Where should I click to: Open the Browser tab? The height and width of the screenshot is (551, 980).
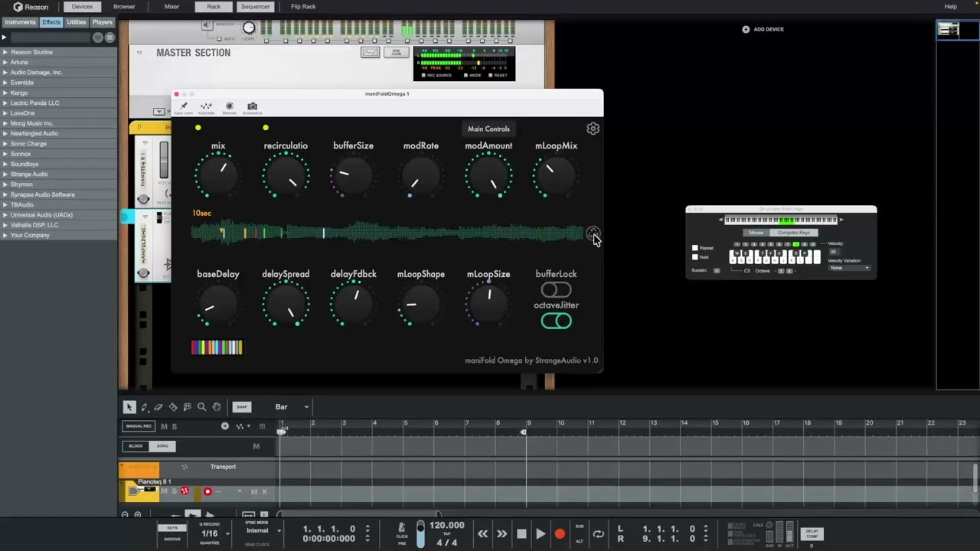pyautogui.click(x=124, y=7)
